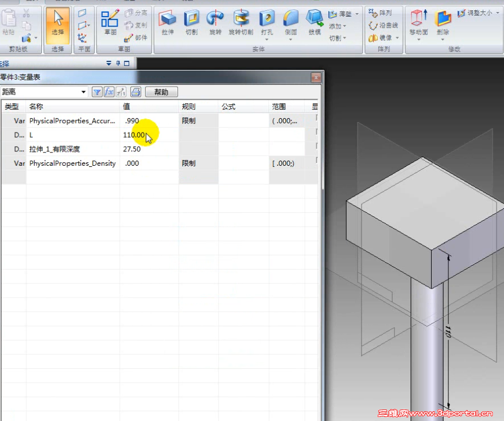The height and width of the screenshot is (421, 504).
Task: Click the variable rule editor icon beside fx
Action: (x=121, y=92)
